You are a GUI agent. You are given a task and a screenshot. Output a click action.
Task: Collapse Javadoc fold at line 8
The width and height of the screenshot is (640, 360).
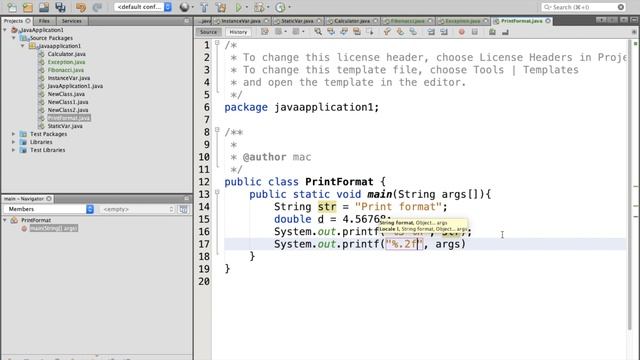217,129
